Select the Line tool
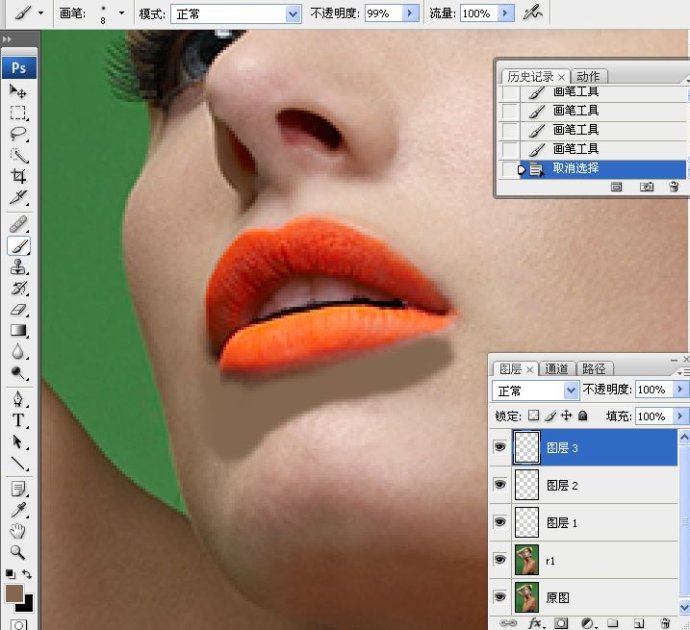Screen dimensions: 690x630 pyautogui.click(x=18, y=462)
